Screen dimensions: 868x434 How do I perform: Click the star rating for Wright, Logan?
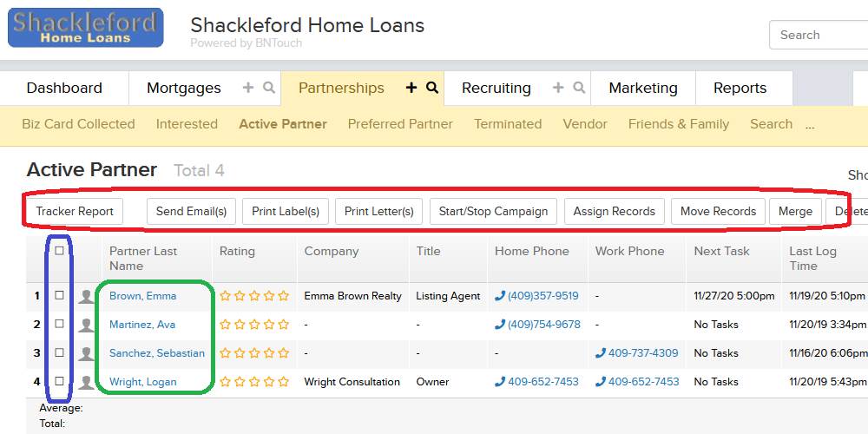pos(254,381)
